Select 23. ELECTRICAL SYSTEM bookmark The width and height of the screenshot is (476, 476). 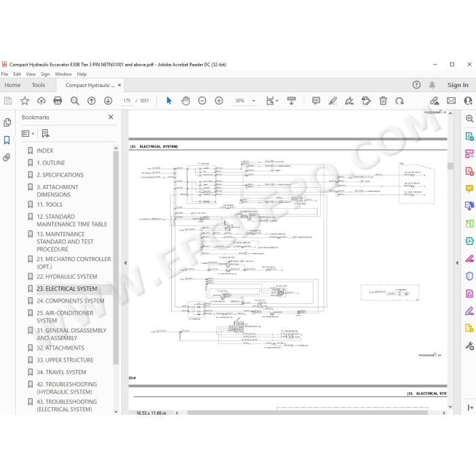pos(67,289)
